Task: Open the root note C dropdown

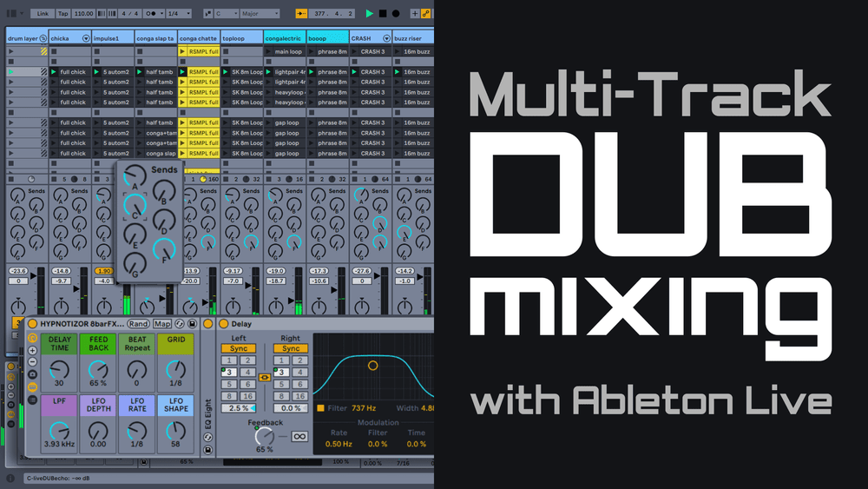Action: [227, 13]
